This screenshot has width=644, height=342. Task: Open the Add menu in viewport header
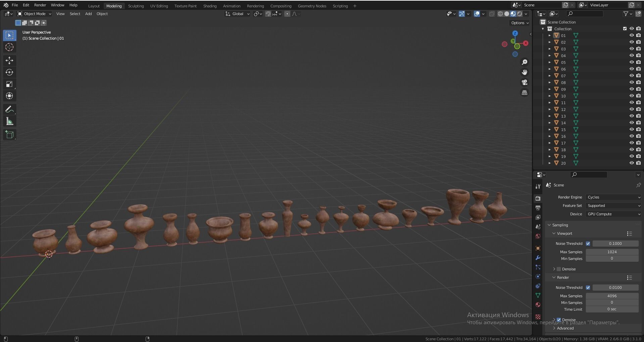click(x=88, y=14)
